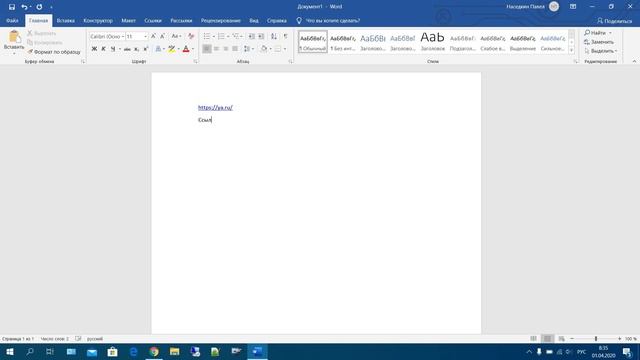Select align right paragraph alignment
Screen dimensions: 640x360
click(226, 49)
